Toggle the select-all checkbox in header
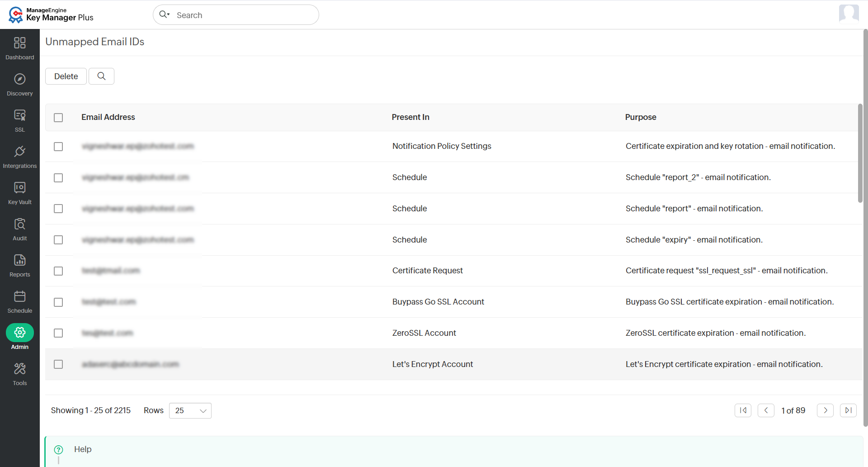Image resolution: width=868 pixels, height=467 pixels. (58, 118)
